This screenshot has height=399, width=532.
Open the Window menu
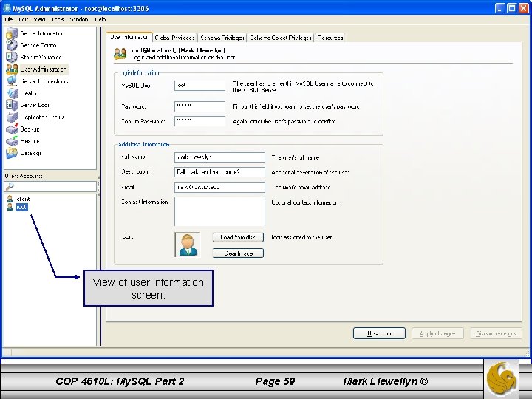click(x=79, y=19)
